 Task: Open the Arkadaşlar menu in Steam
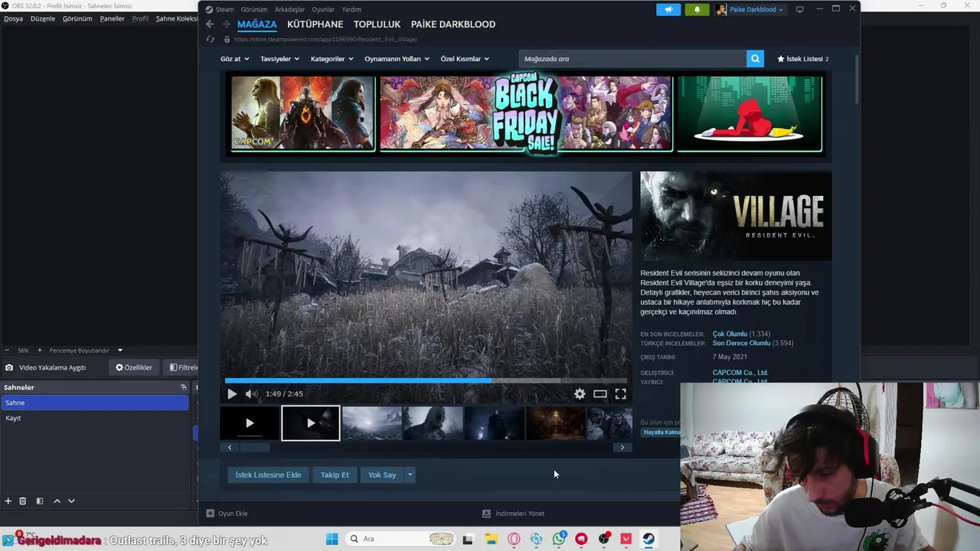[289, 10]
